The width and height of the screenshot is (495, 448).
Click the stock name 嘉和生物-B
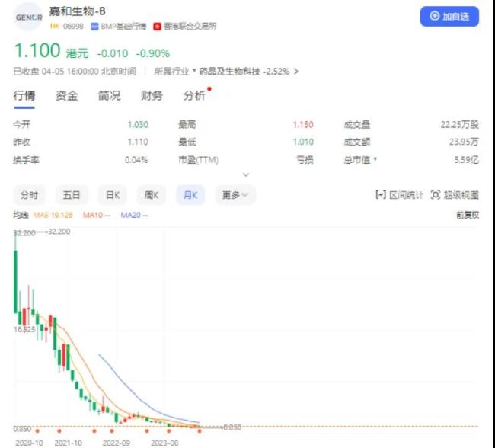pyautogui.click(x=78, y=11)
